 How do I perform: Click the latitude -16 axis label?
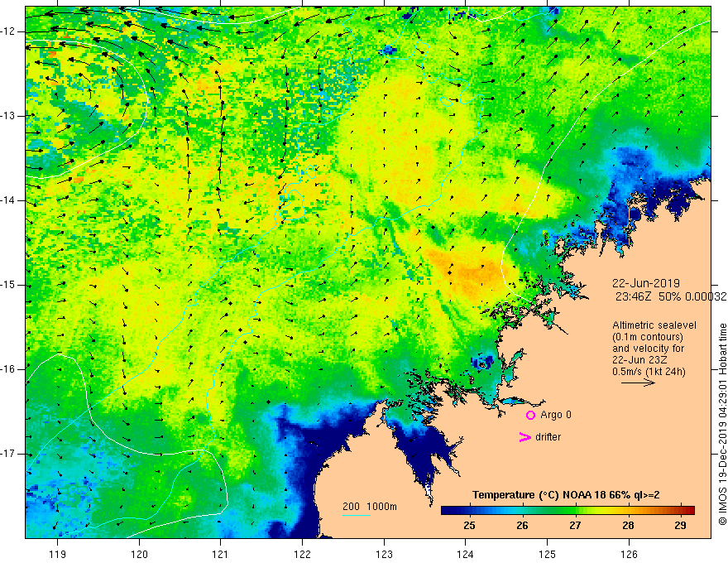(8, 370)
